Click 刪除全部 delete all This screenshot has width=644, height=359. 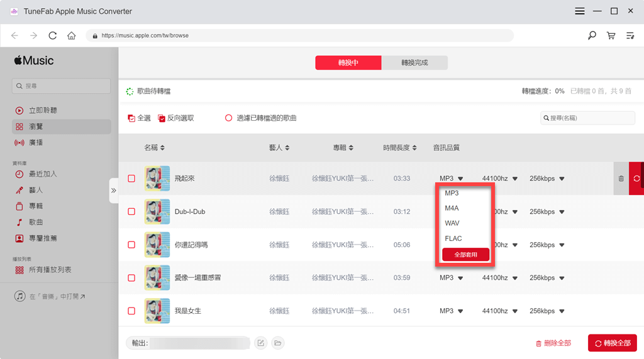point(553,343)
